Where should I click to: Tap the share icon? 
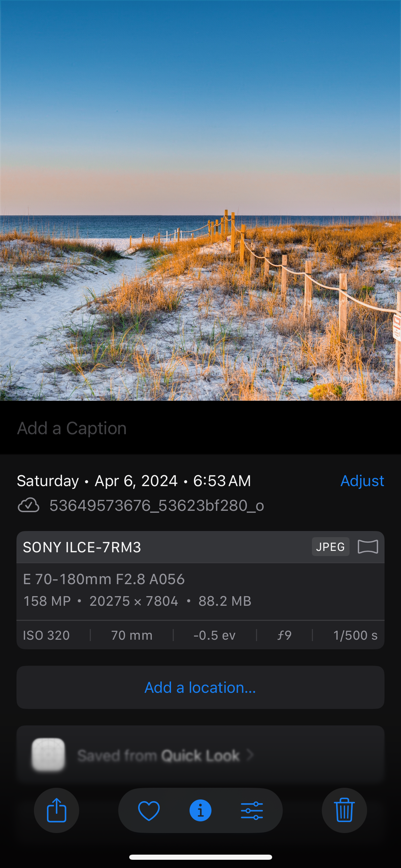click(x=57, y=810)
